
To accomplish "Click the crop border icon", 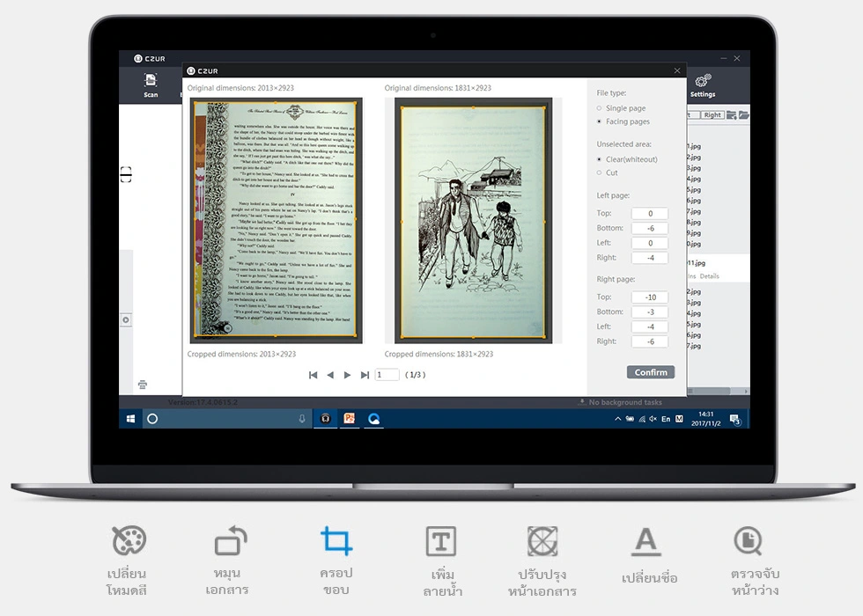I will (x=336, y=540).
